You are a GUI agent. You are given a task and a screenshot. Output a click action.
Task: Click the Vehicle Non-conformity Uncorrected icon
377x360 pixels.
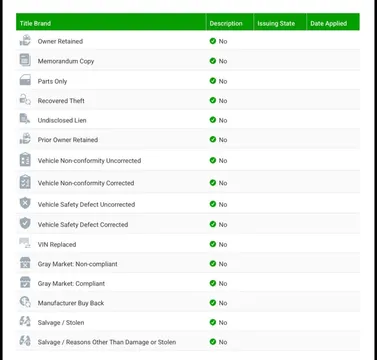25,159
